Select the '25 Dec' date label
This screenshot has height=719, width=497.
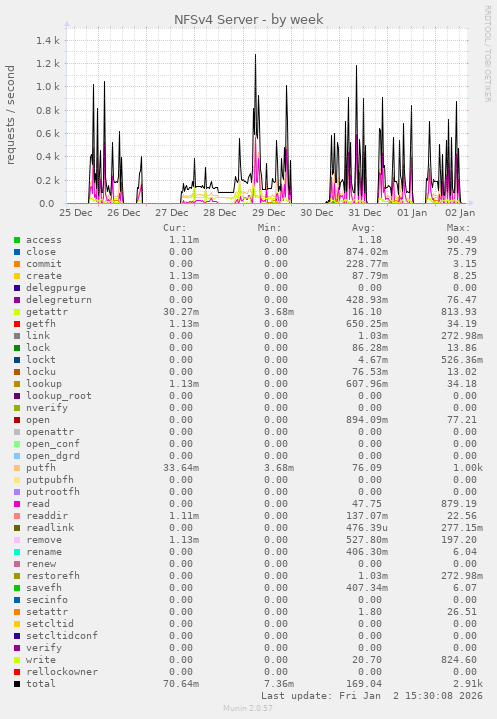pos(76,213)
